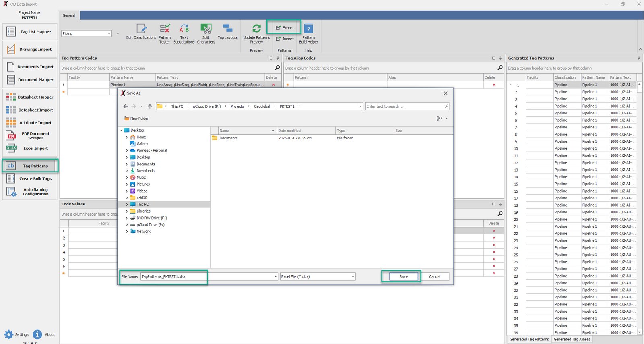Click Update Patterns Preview
The image size is (644, 344).
pos(256,33)
